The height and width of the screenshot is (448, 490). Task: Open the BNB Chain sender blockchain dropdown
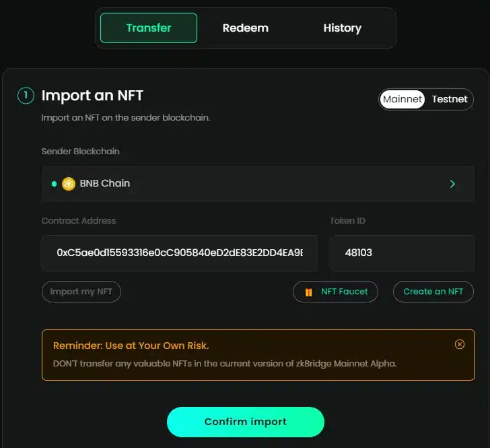click(249, 183)
